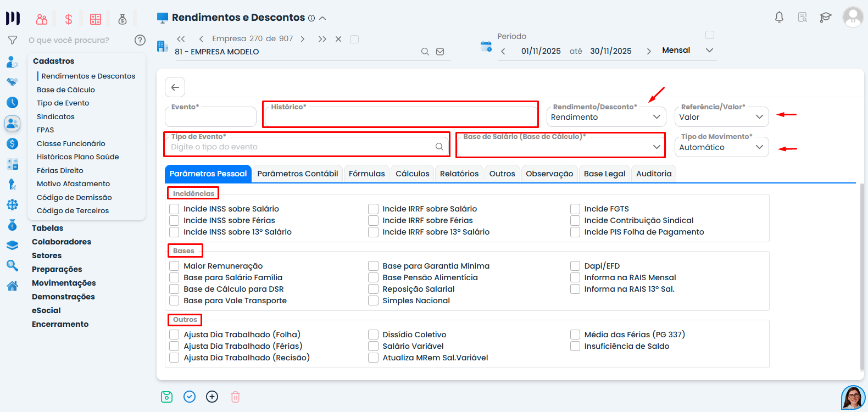This screenshot has height=412, width=868.
Task: Click the plus add new record icon
Action: (x=212, y=397)
